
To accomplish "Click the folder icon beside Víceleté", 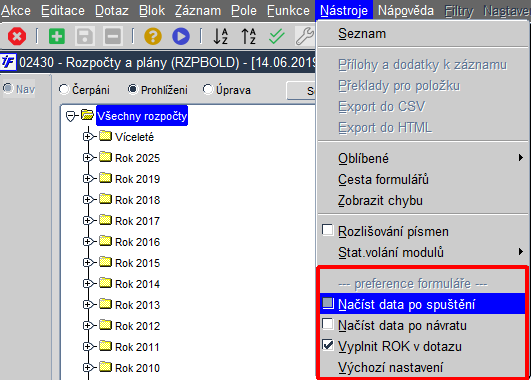I will point(105,136).
